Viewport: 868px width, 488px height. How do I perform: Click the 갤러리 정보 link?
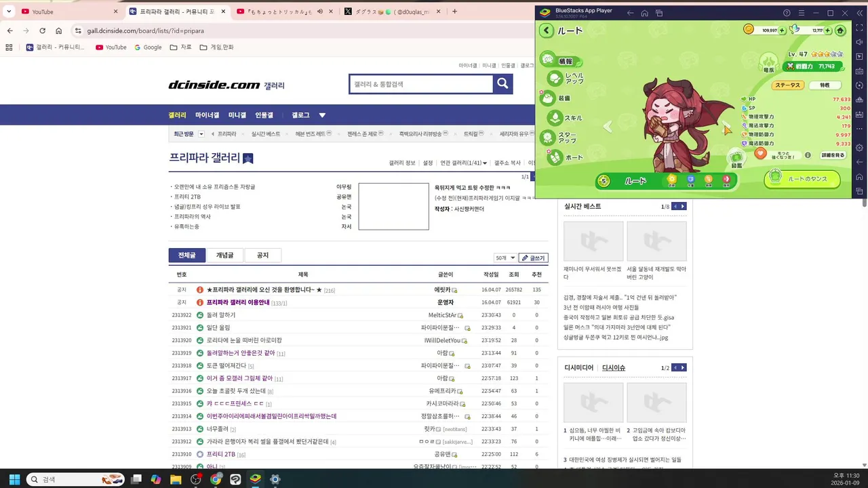402,163
